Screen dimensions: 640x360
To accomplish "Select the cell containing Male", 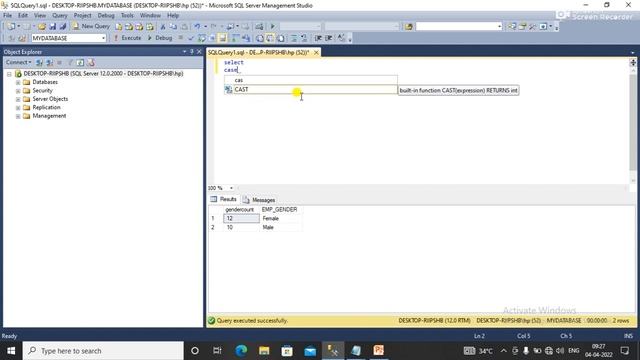I will 281,227.
